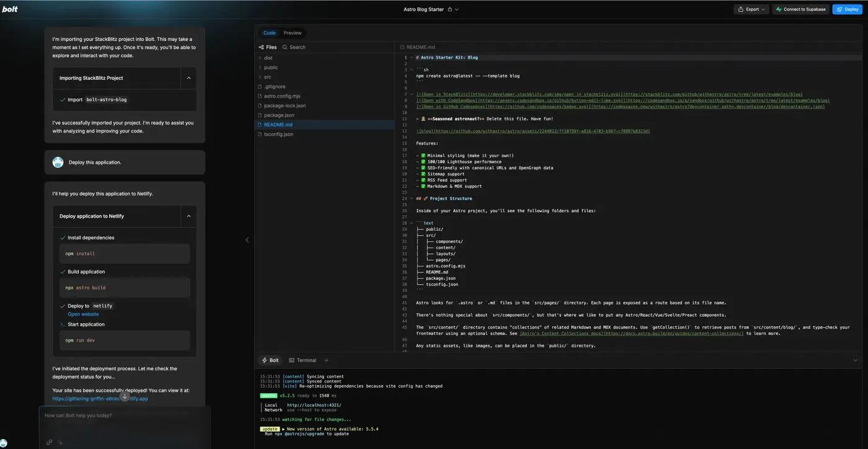Switch to the Code tab
The width and height of the screenshot is (868, 449).
tap(269, 33)
